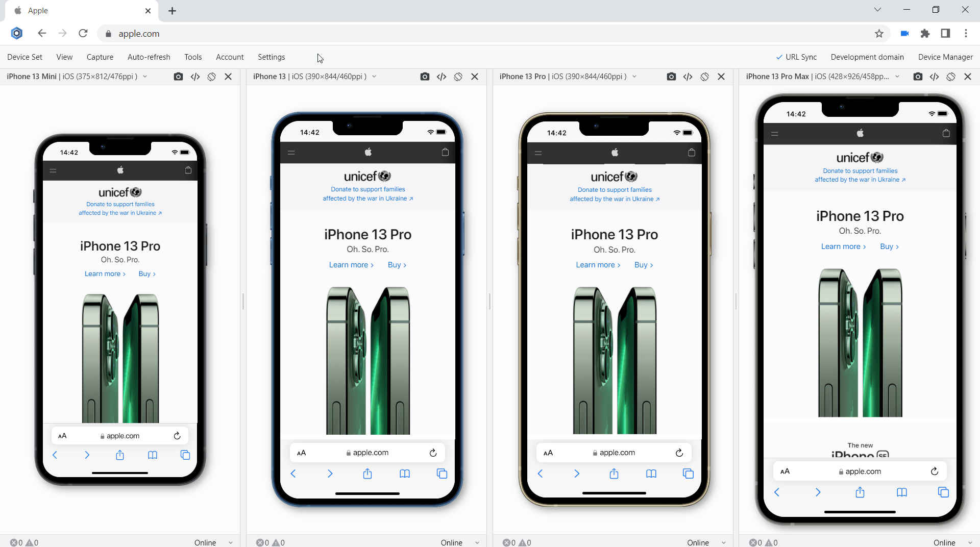Expand iPhone 13 Pro Max device selector
980x547 pixels.
pyautogui.click(x=897, y=77)
